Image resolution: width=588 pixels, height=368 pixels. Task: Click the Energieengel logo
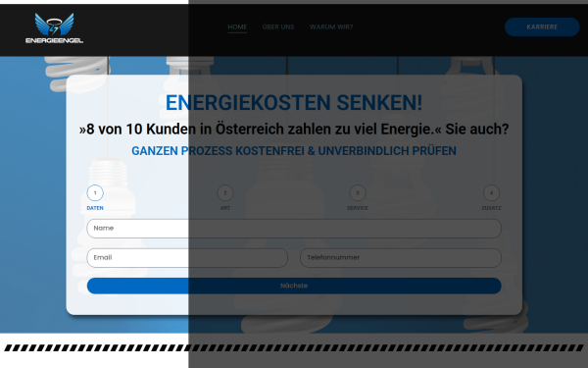tap(54, 28)
